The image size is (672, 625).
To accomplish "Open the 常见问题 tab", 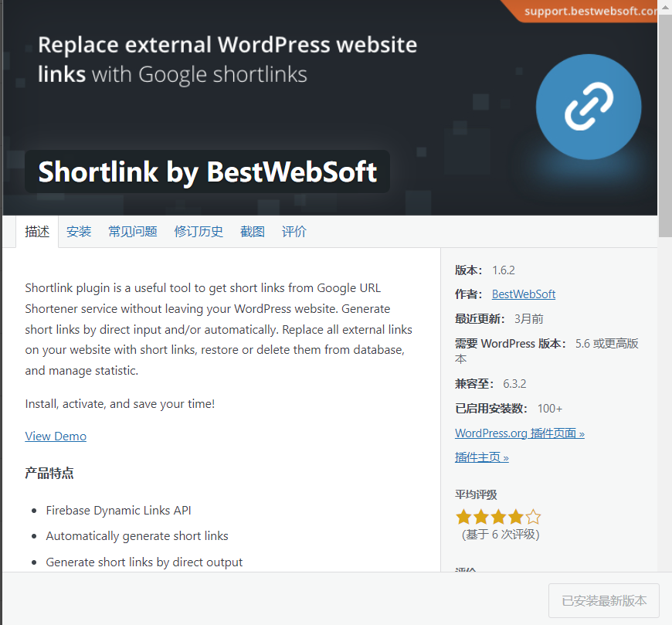I will coord(133,232).
